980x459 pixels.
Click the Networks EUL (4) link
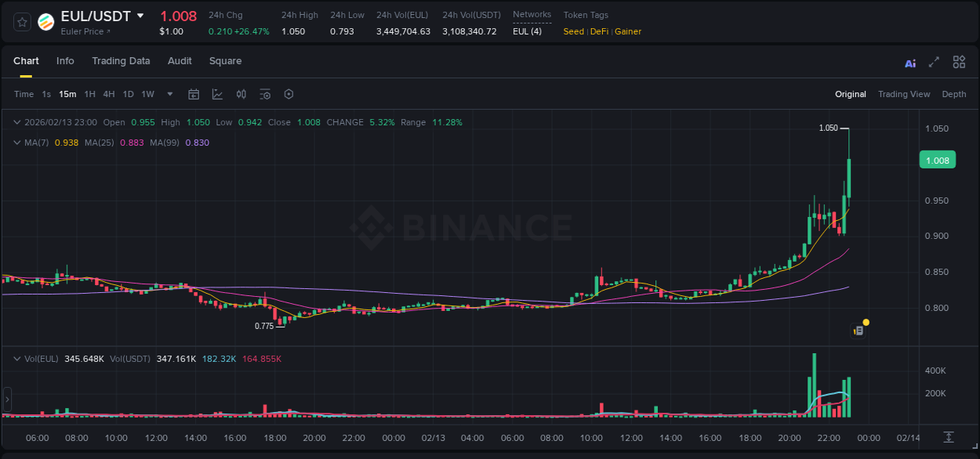click(x=526, y=31)
